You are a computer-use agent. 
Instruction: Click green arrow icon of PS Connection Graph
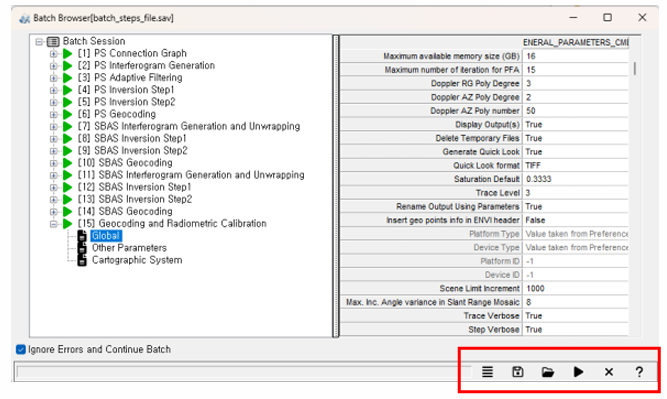(x=68, y=54)
